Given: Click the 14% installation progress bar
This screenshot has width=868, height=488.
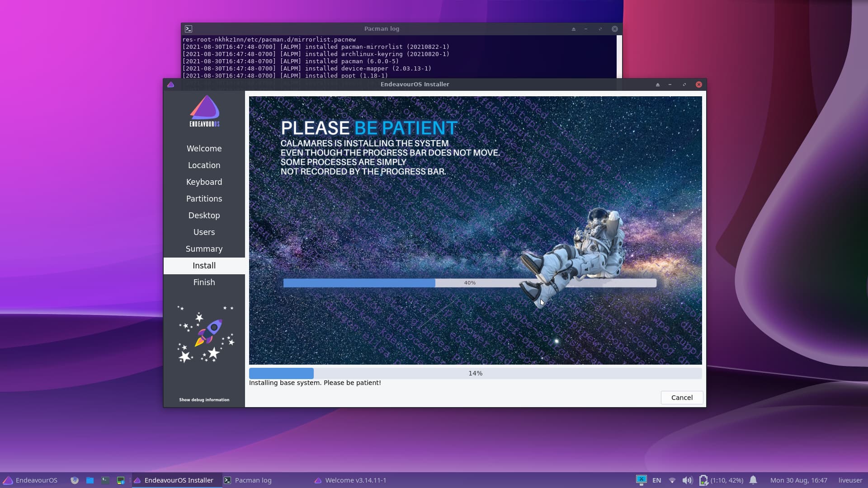Looking at the screenshot, I should pyautogui.click(x=475, y=373).
